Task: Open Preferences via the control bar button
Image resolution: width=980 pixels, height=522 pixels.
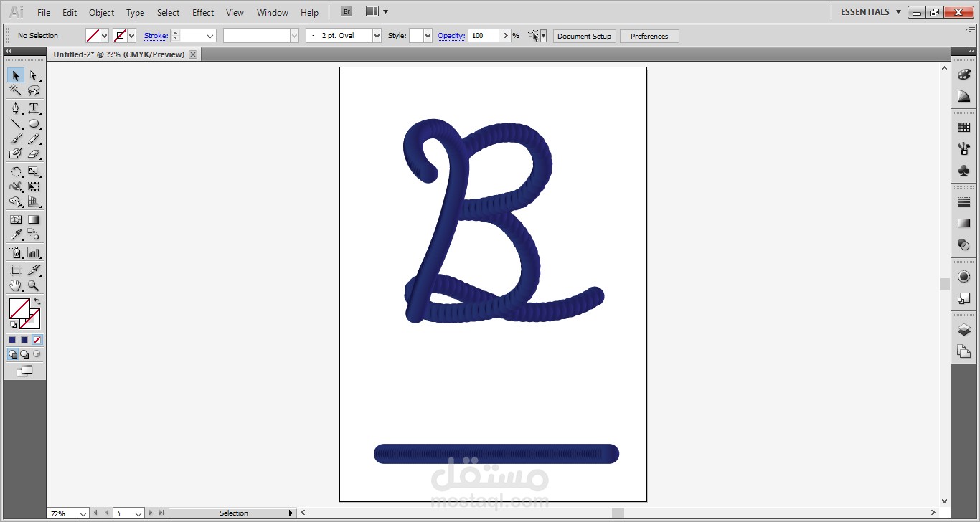Action: tap(648, 35)
